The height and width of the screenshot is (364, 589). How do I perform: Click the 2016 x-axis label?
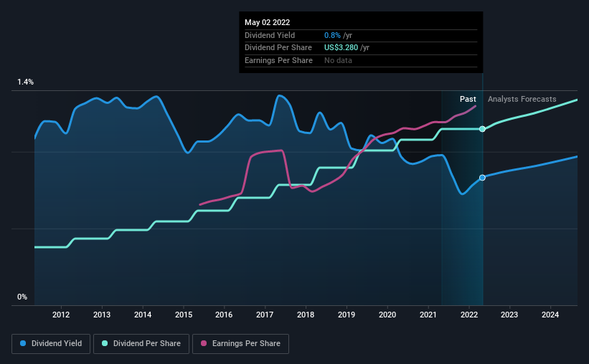click(x=224, y=315)
